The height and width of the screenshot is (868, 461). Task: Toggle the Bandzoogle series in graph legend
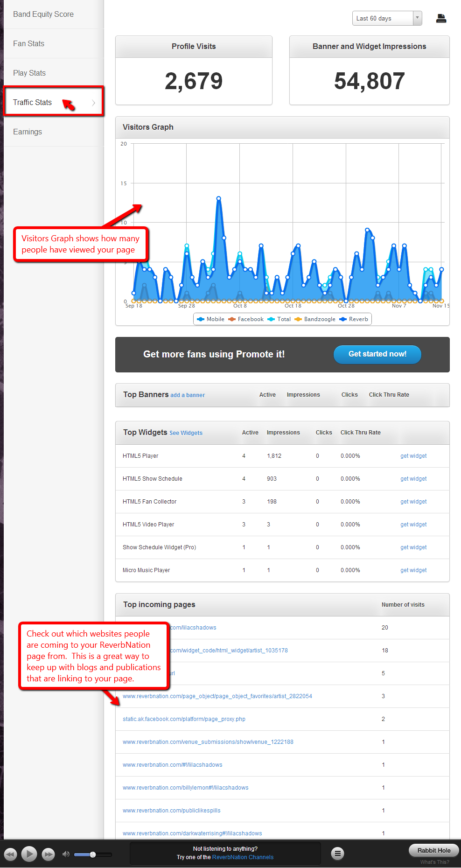315,319
